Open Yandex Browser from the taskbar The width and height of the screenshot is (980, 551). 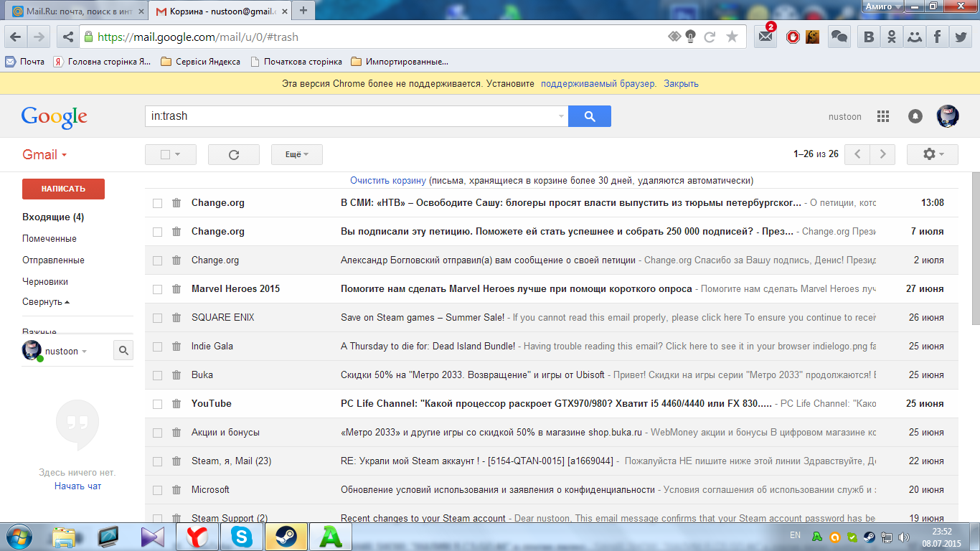pyautogui.click(x=197, y=536)
